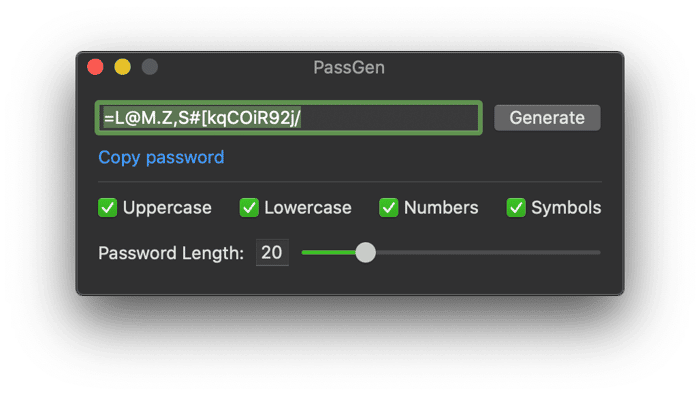The image size is (700, 396).
Task: Disable the Lowercase checkbox
Action: pyautogui.click(x=249, y=208)
